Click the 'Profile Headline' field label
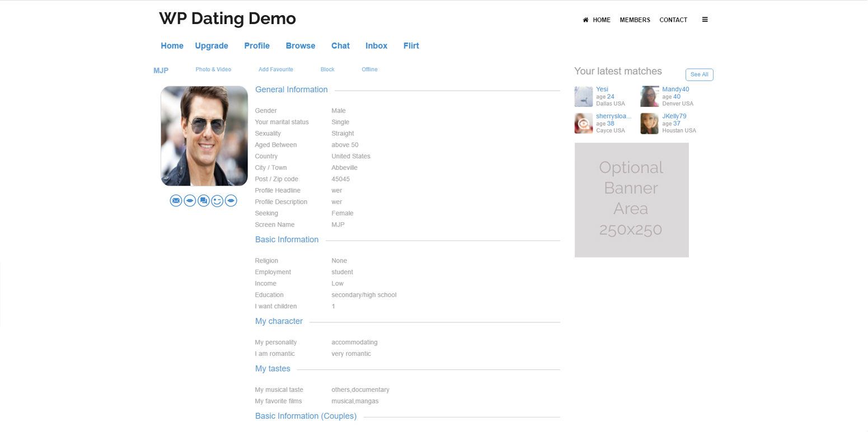 click(x=278, y=190)
